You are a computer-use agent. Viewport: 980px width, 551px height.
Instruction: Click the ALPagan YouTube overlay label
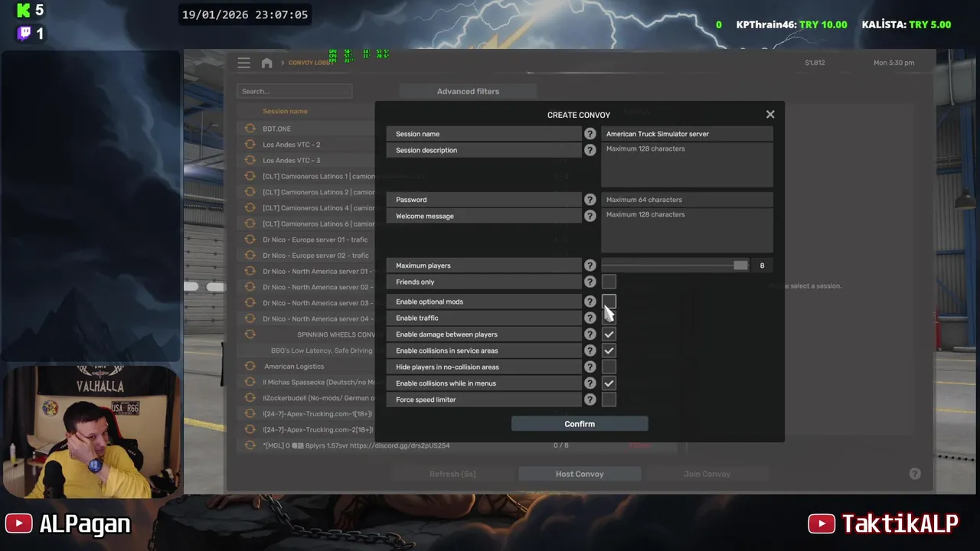[x=68, y=523]
